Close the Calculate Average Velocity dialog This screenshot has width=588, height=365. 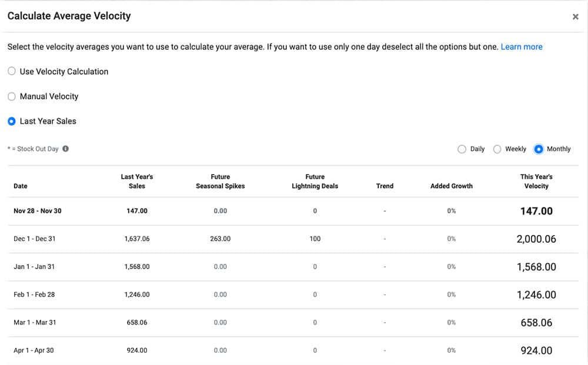tap(576, 16)
